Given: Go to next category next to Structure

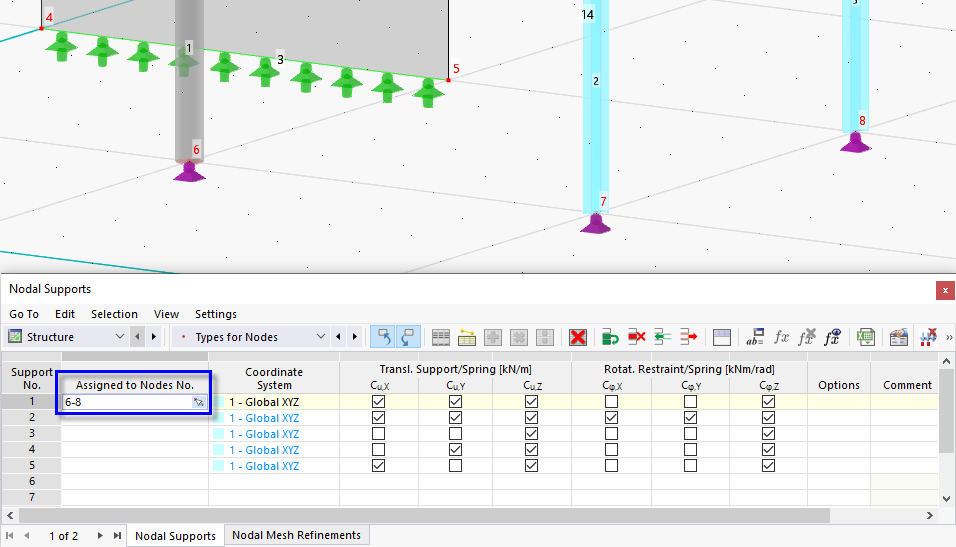Looking at the screenshot, I should tap(154, 337).
